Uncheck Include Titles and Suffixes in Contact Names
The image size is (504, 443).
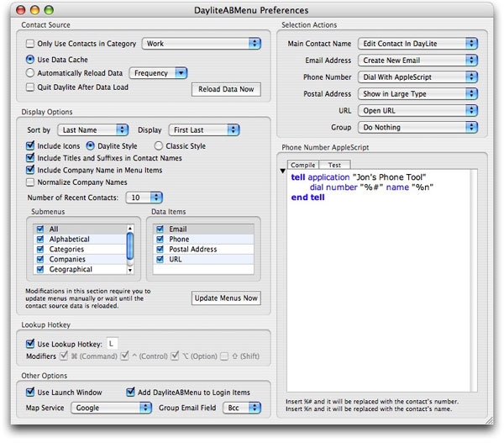(x=30, y=158)
